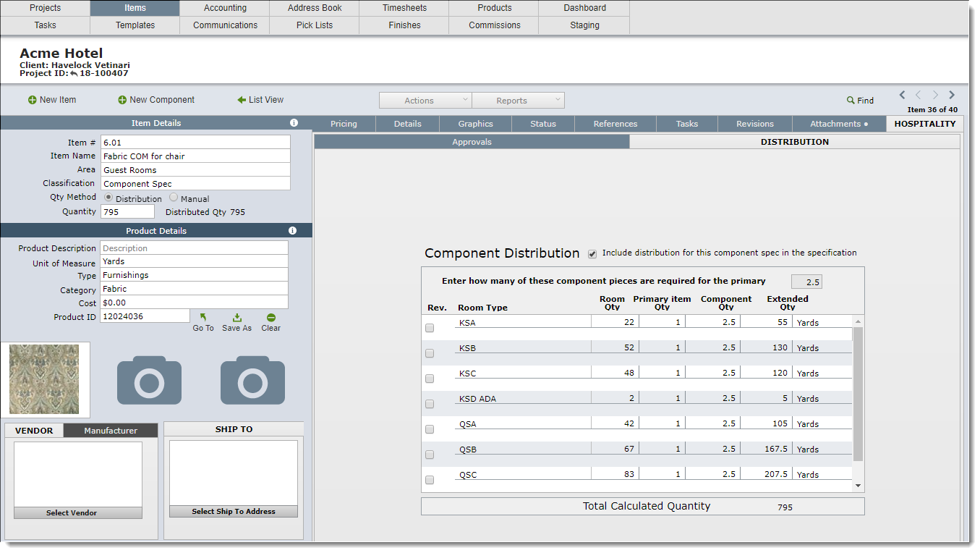The height and width of the screenshot is (553, 980).
Task: Switch to the Attachments tab
Action: (839, 124)
